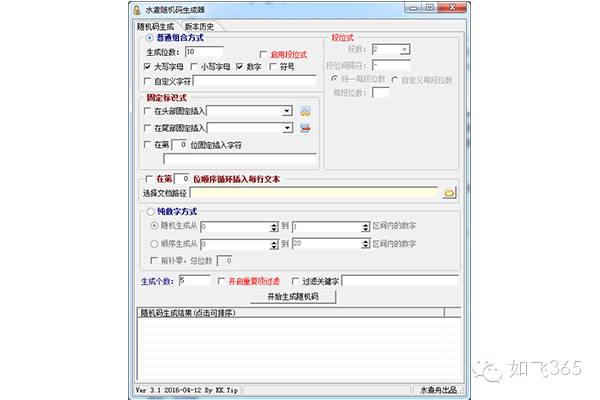
Task: Open the 段数 dropdown
Action: pos(404,49)
